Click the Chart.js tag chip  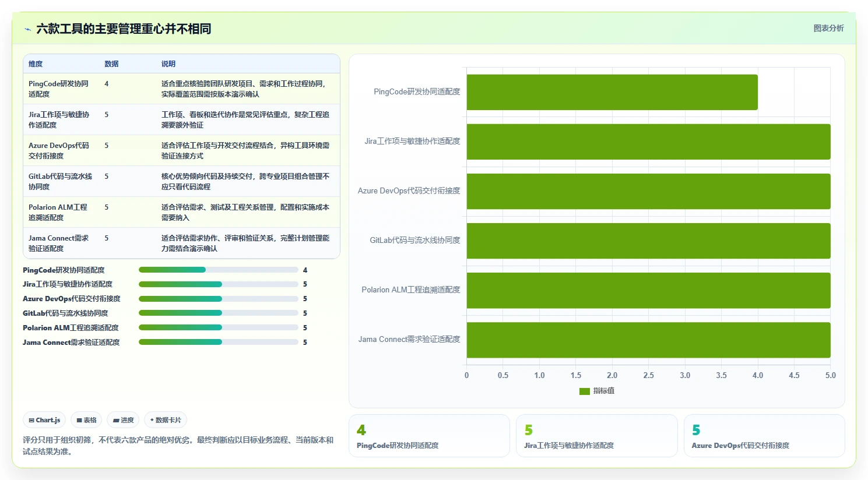coord(44,420)
